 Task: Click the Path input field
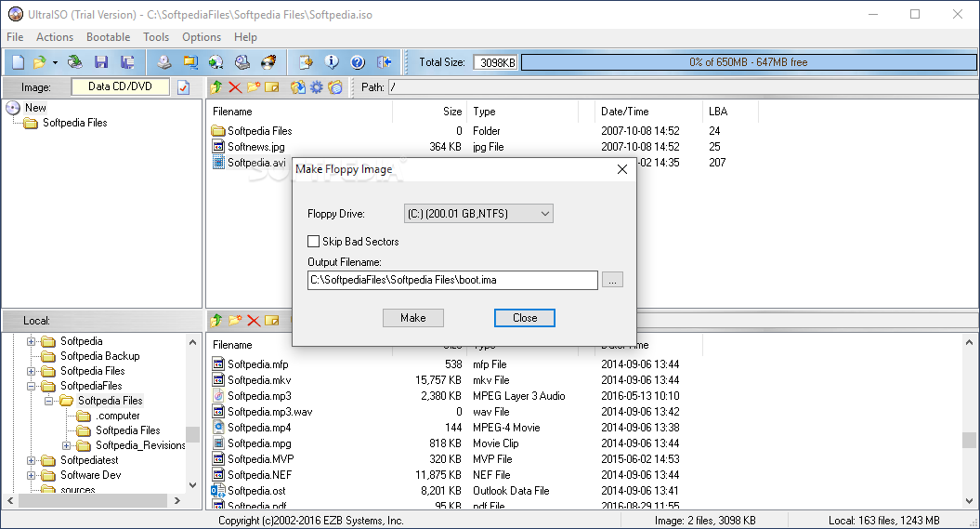tap(683, 86)
